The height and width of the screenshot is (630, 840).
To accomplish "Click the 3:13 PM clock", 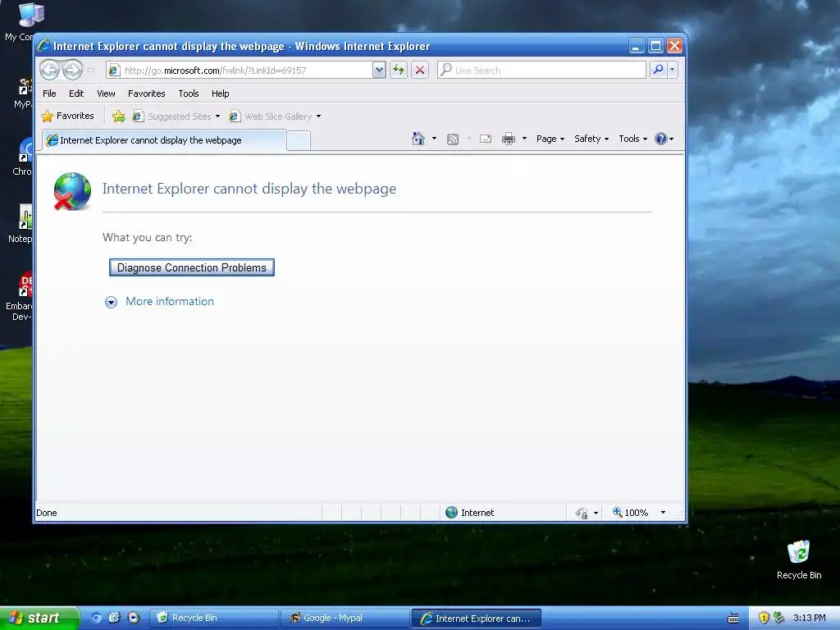I will tap(809, 618).
